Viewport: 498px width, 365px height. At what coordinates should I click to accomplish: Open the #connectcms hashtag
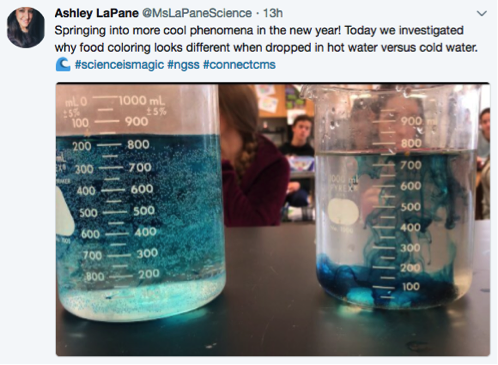coord(239,64)
